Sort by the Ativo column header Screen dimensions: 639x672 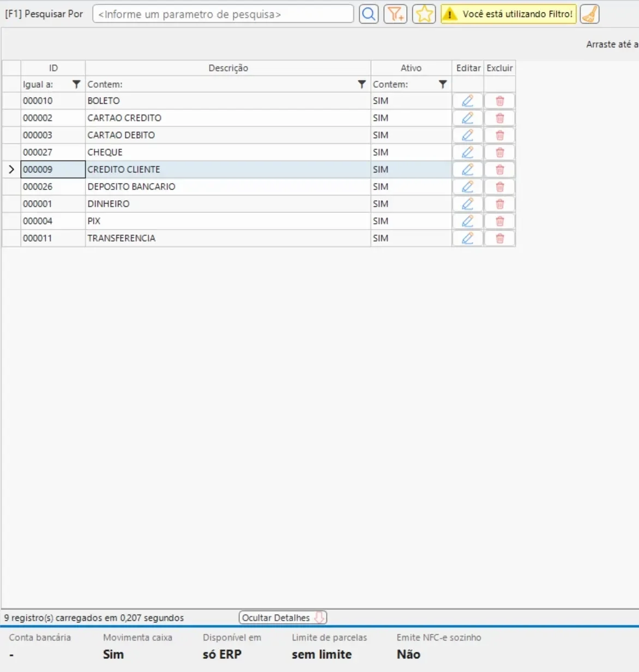[411, 68]
